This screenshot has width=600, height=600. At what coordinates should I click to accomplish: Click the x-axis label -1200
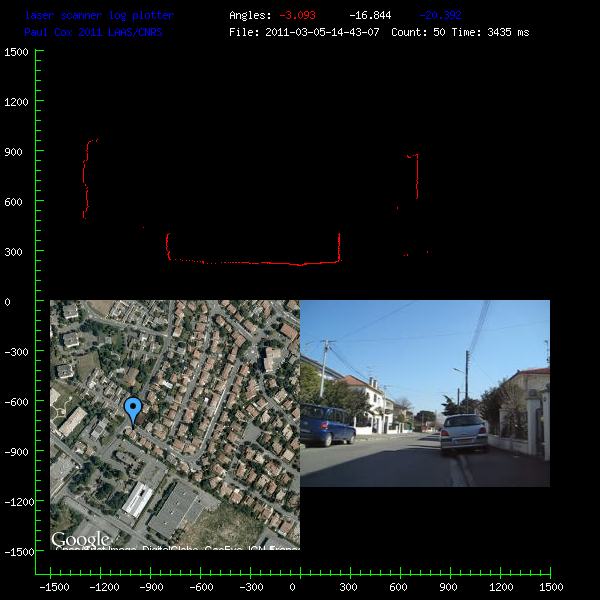pyautogui.click(x=104, y=587)
